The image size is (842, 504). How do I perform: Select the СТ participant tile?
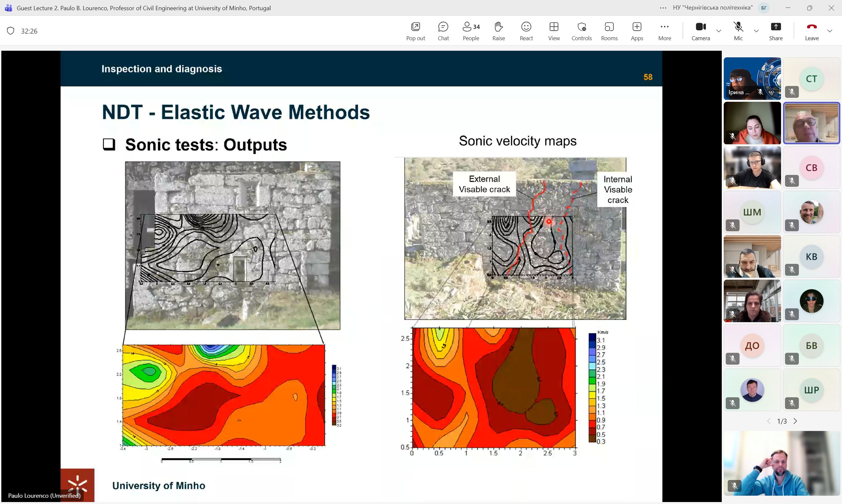click(x=811, y=78)
